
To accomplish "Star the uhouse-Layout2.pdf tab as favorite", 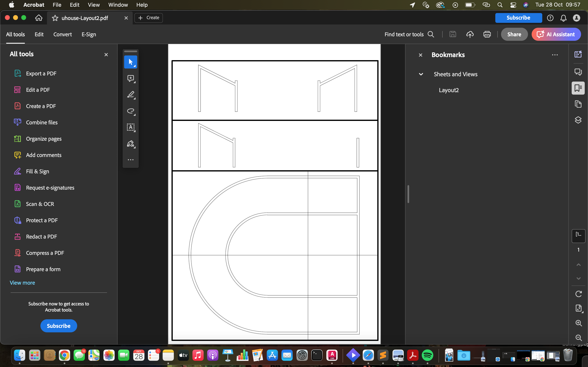I will [55, 18].
